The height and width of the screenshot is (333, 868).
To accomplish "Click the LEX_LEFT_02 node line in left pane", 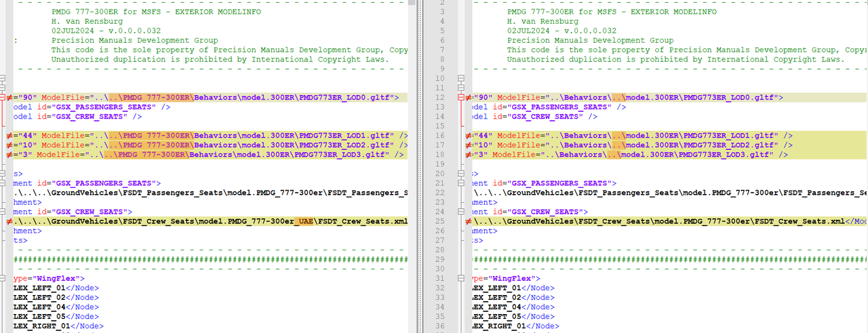I will (56, 297).
